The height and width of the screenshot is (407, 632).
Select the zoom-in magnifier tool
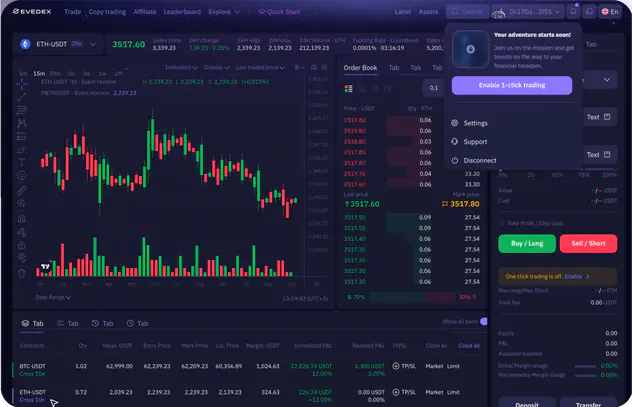tap(22, 204)
